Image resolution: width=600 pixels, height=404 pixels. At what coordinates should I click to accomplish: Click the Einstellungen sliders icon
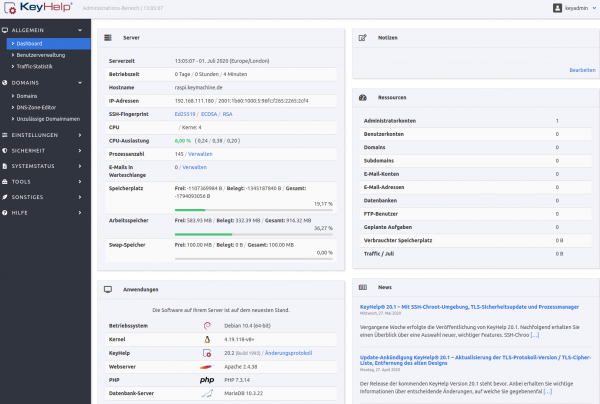(5, 135)
